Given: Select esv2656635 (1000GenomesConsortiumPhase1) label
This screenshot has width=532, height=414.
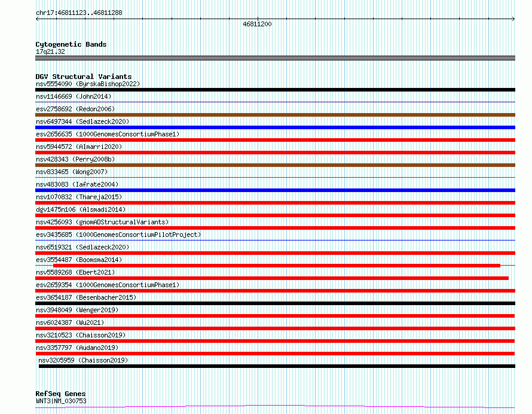Looking at the screenshot, I should 108,134.
